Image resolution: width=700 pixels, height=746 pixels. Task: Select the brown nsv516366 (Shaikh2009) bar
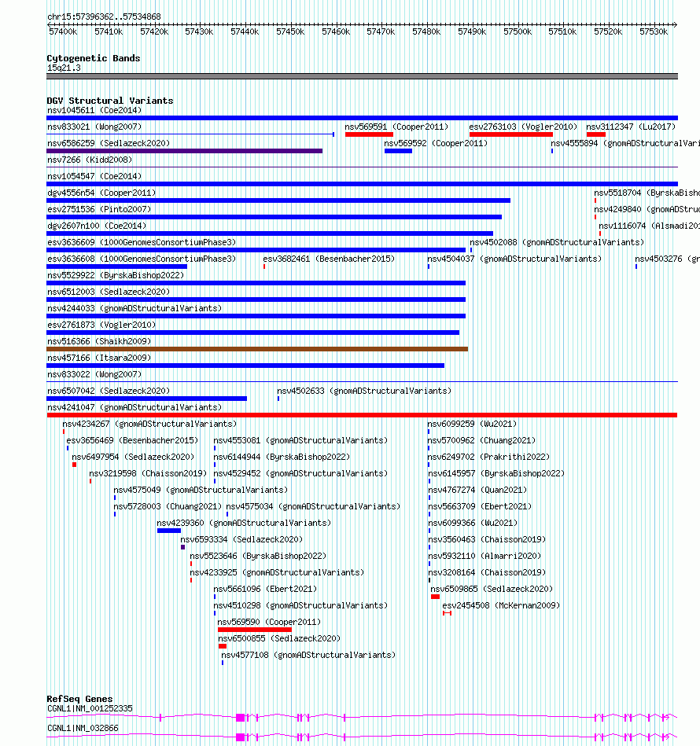[257, 349]
